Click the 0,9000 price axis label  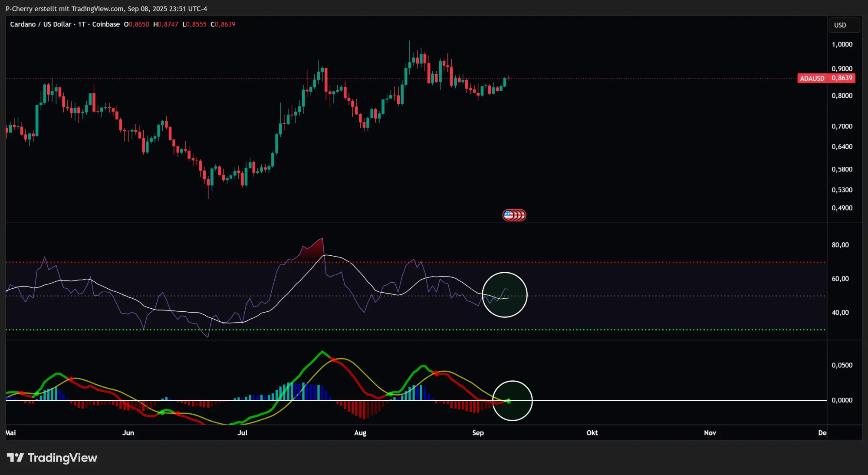pos(842,69)
